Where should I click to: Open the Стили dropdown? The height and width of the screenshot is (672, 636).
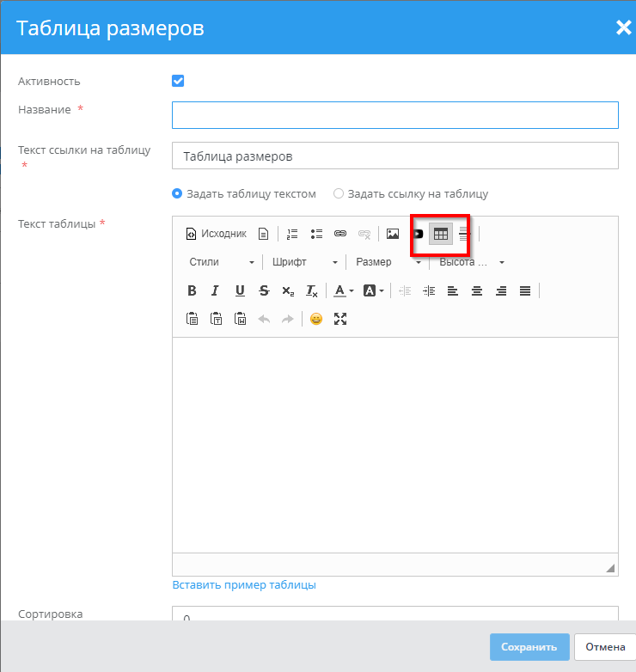pos(222,262)
